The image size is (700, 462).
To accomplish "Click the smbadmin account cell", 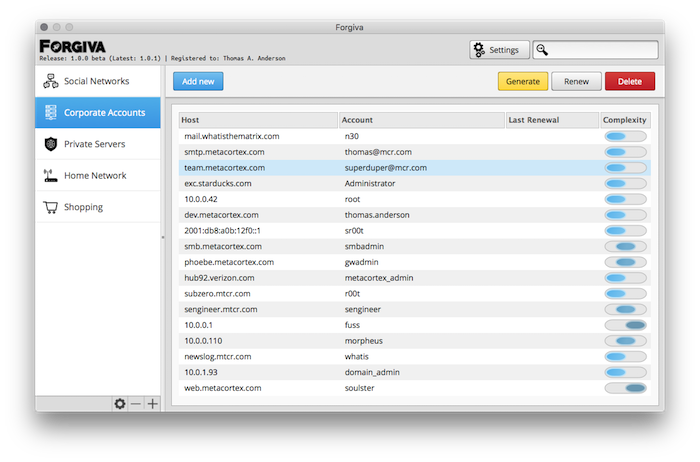I will tap(364, 246).
